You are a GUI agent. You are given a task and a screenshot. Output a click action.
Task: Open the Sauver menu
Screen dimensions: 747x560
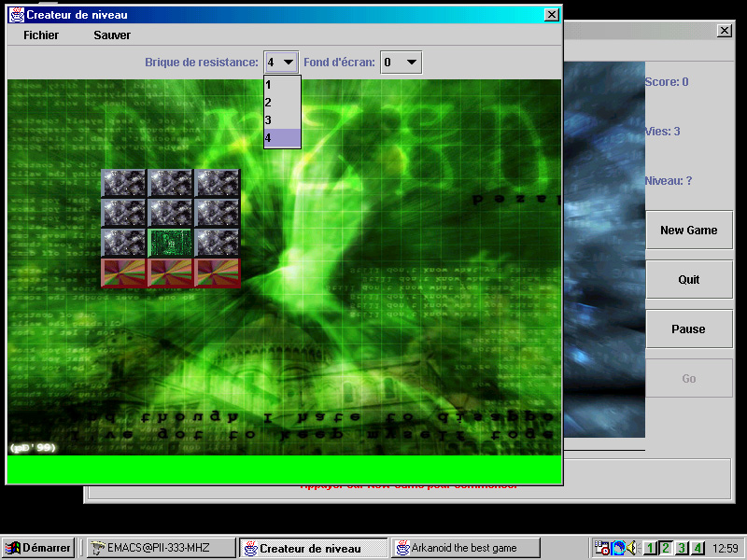[x=112, y=35]
